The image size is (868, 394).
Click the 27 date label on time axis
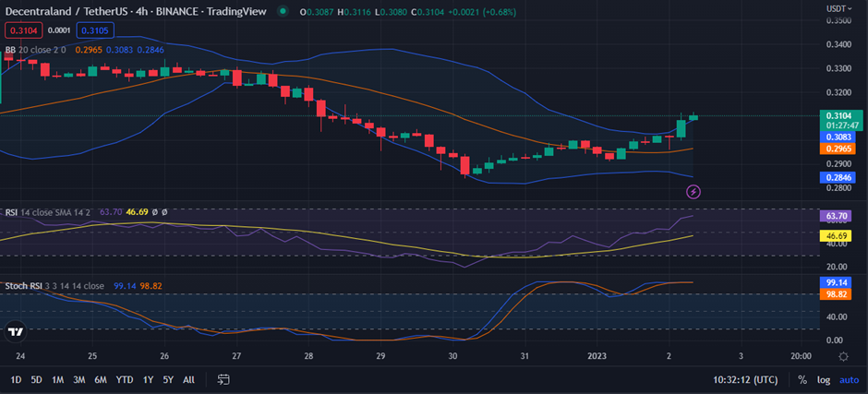[x=236, y=355]
